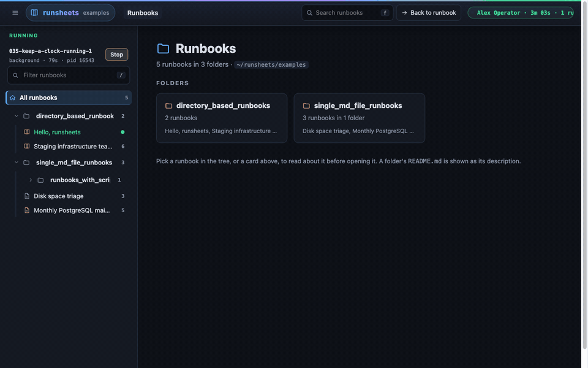Select All runbooks in the sidebar
The height and width of the screenshot is (368, 588).
tap(69, 98)
